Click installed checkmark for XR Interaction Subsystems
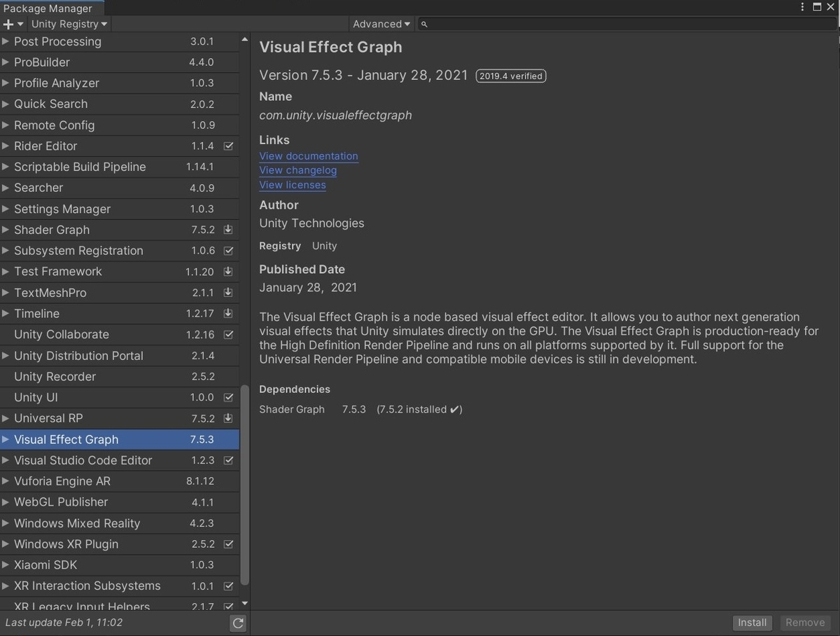The height and width of the screenshot is (636, 840). 228,586
